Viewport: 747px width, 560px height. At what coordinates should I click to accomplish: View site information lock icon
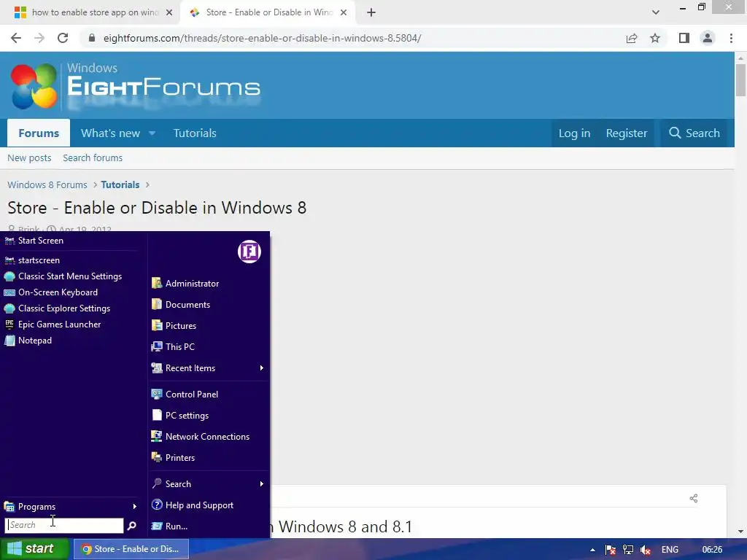pyautogui.click(x=92, y=38)
